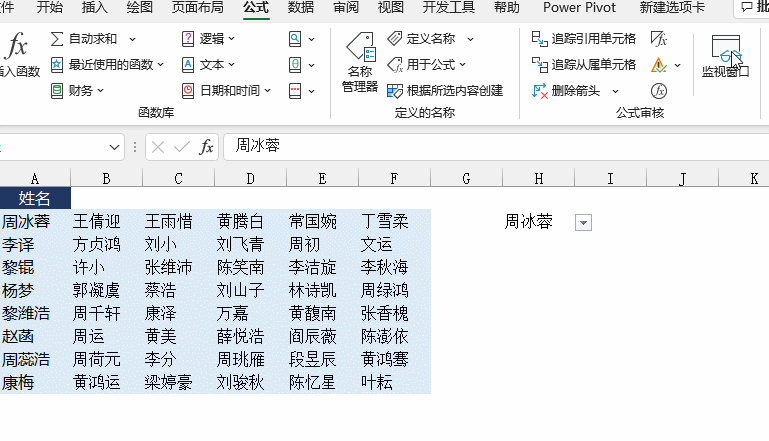Select cell containing 康梅
This screenshot has height=441, width=769.
(x=35, y=383)
